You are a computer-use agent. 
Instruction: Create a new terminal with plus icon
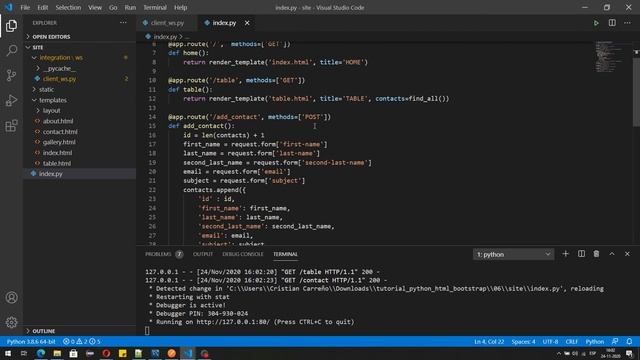point(565,254)
